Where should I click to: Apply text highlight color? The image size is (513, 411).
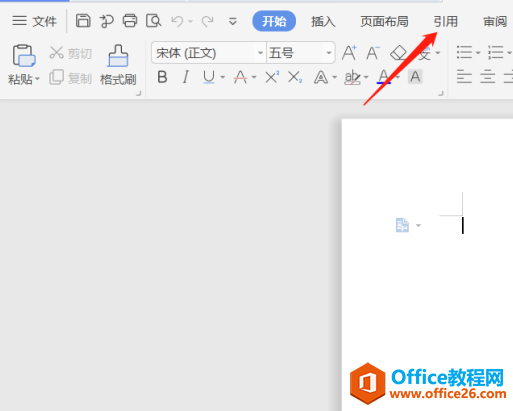pos(352,78)
